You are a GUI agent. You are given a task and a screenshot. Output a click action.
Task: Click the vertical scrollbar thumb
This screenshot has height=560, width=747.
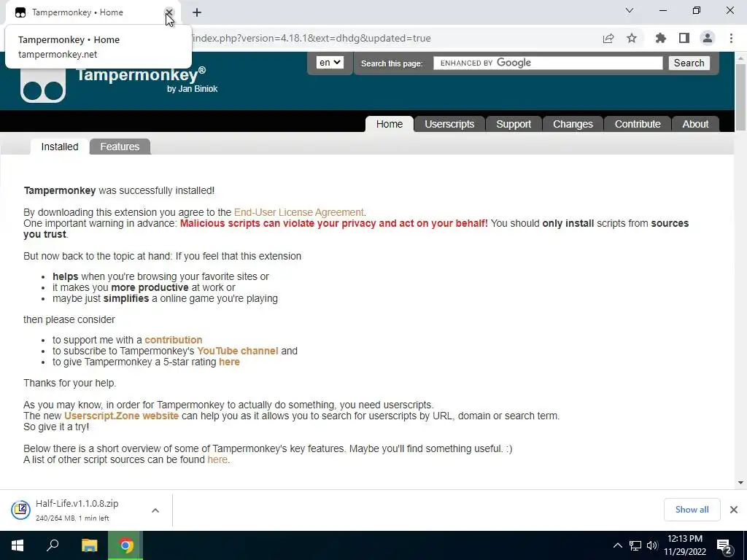[740, 97]
